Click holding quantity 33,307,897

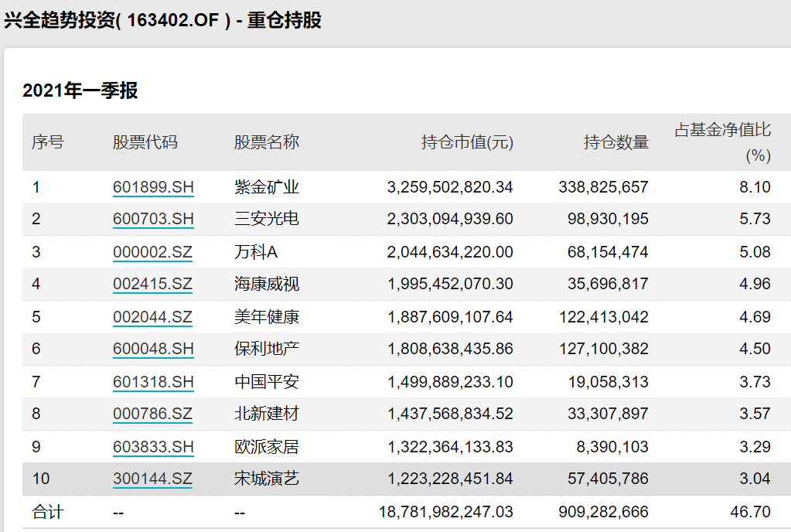click(608, 414)
